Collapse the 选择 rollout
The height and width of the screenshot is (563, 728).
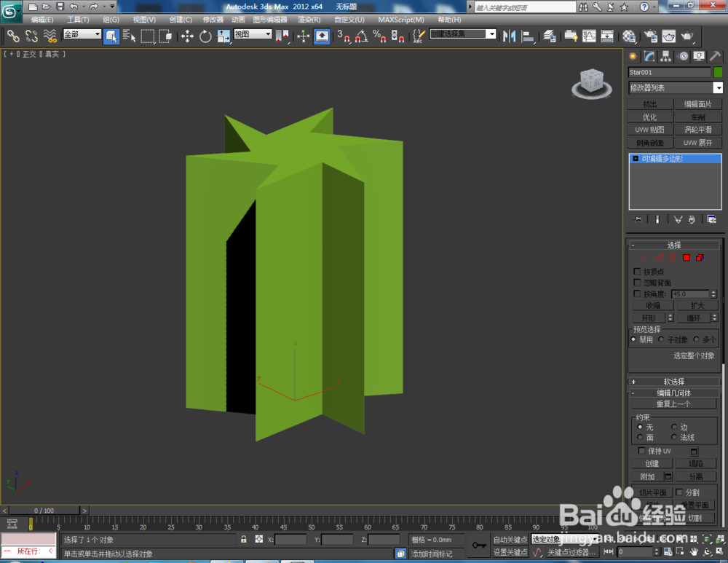point(673,245)
